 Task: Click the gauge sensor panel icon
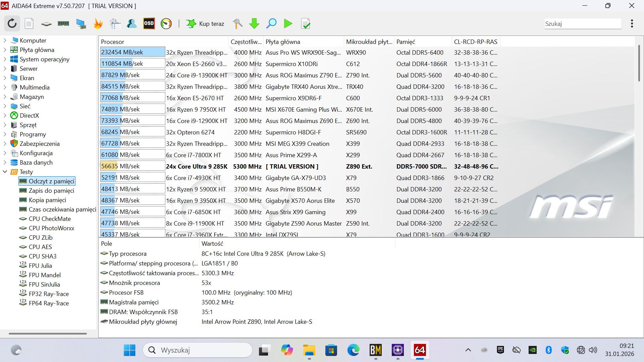[166, 23]
